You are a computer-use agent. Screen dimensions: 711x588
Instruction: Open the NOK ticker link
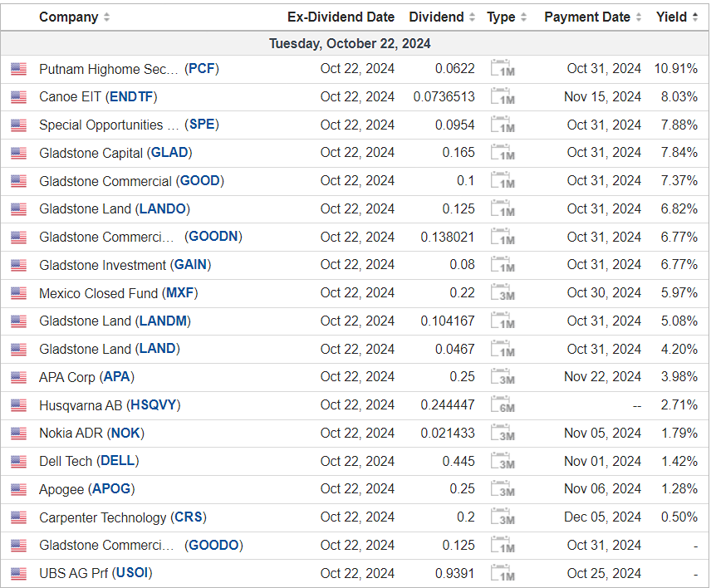click(125, 433)
